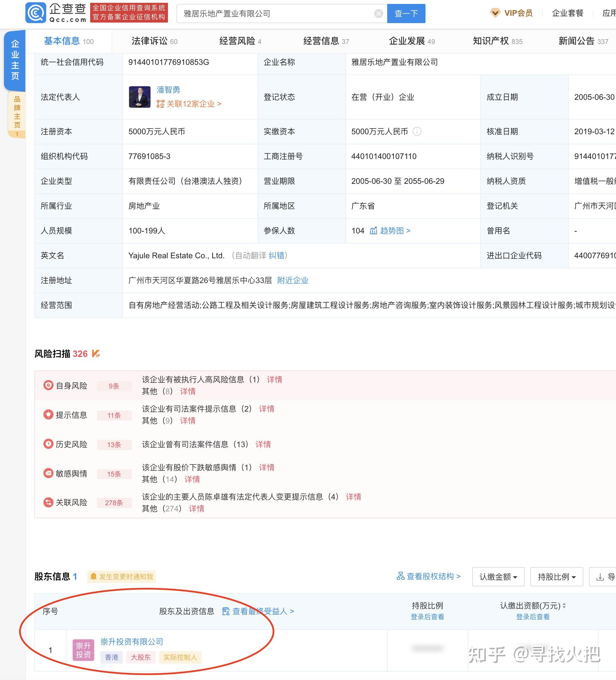616x680 pixels.
Task: Switch to the 新闻公告 tab
Action: pos(583,41)
